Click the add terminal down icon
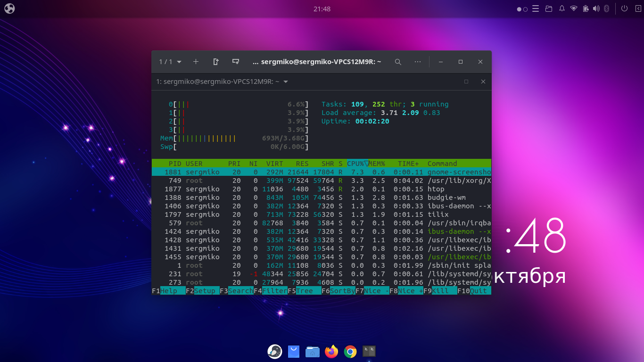The width and height of the screenshot is (644, 362). 236,62
